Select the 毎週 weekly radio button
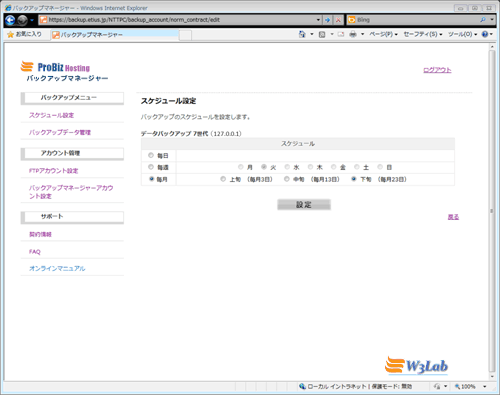Viewport: 500px width, 395px height. coord(151,167)
